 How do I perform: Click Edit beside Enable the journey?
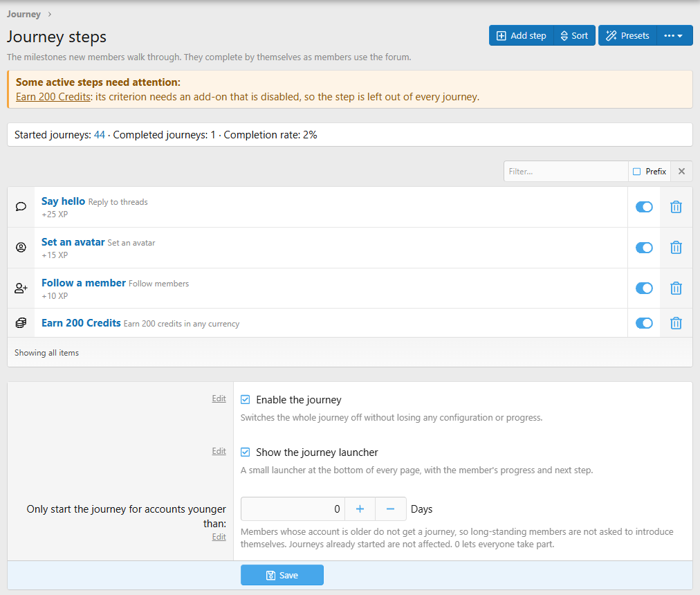219,399
